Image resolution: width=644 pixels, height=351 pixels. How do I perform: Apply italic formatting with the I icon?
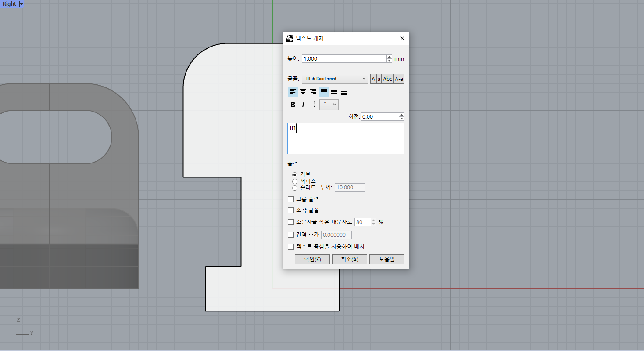(303, 105)
